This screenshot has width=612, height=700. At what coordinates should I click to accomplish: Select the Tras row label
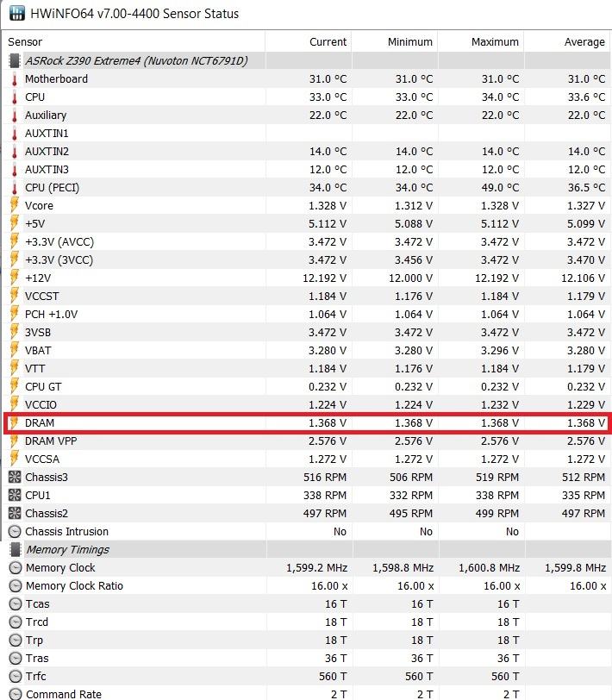pos(37,659)
